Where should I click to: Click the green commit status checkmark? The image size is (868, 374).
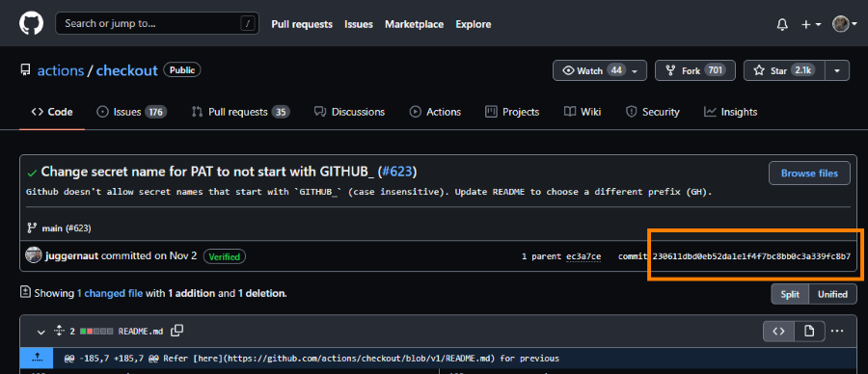32,174
